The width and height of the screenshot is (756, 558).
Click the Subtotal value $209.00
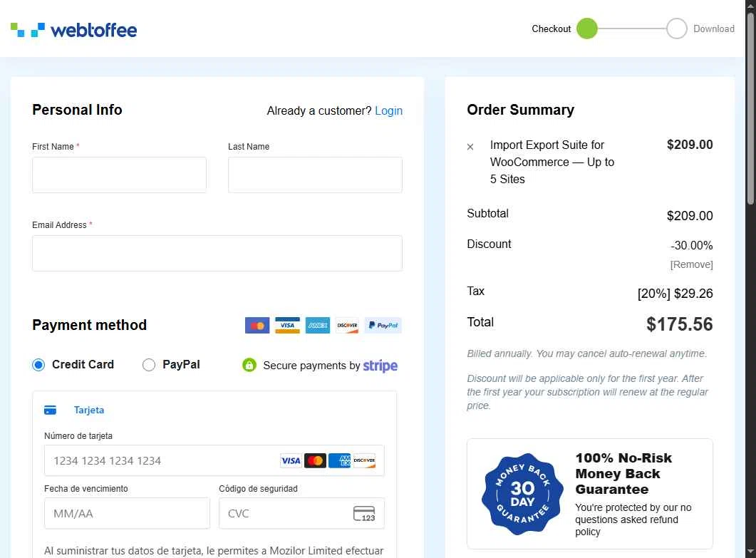click(x=690, y=216)
